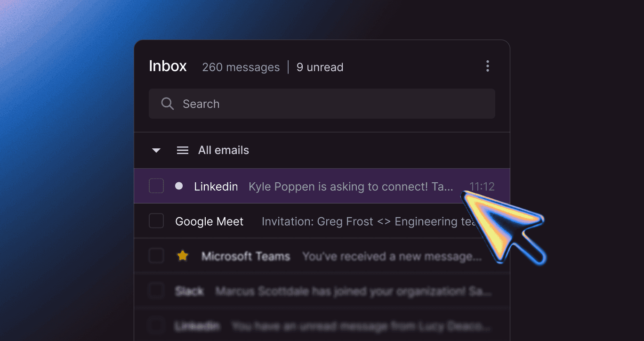Viewport: 644px width, 341px height.
Task: Click the unread indicator dot on LinkedIn email
Action: click(179, 186)
